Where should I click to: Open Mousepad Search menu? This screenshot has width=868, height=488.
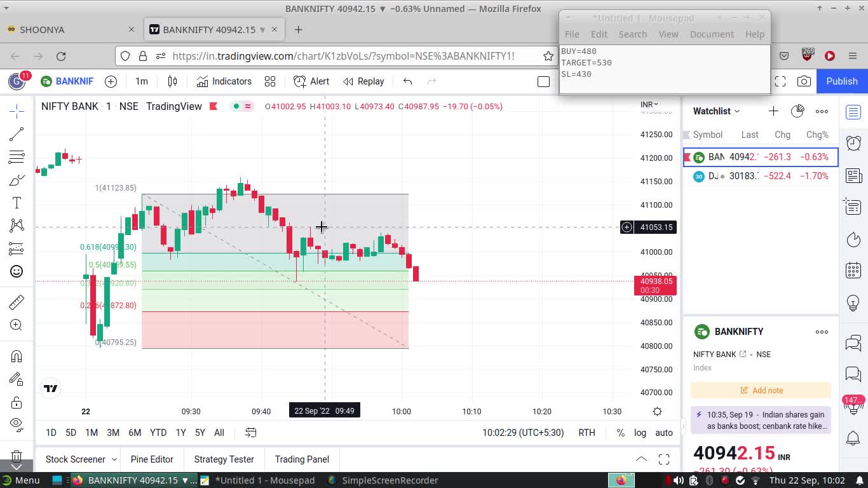(633, 34)
